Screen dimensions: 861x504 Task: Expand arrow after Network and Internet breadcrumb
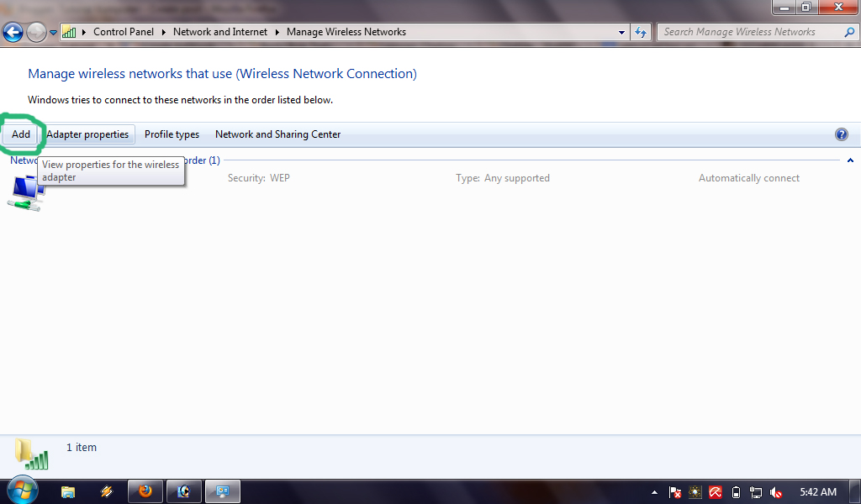277,32
